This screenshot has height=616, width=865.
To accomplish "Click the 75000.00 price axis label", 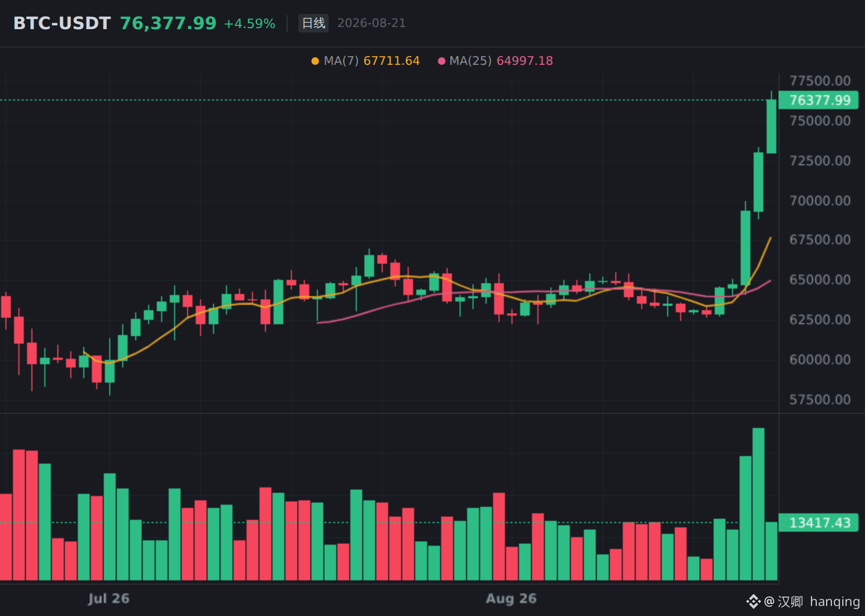I will click(x=820, y=121).
